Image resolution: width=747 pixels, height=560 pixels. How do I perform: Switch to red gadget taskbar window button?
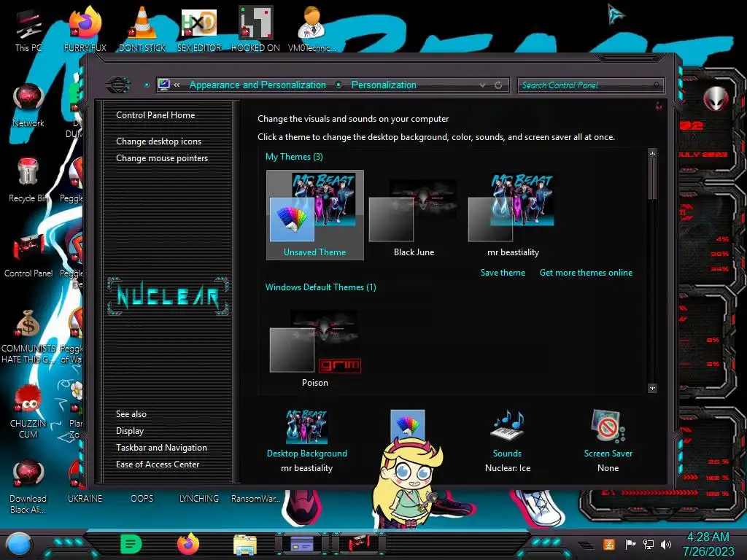tap(359, 543)
